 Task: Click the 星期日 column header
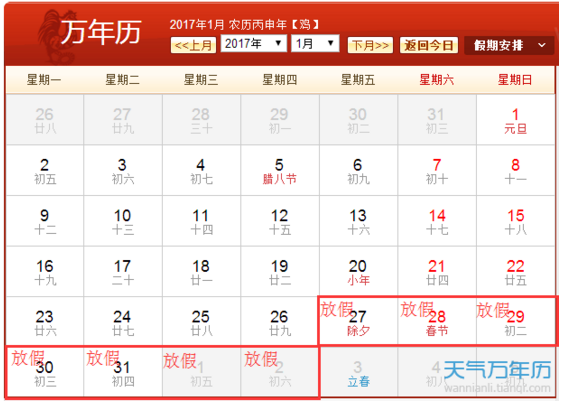click(515, 80)
